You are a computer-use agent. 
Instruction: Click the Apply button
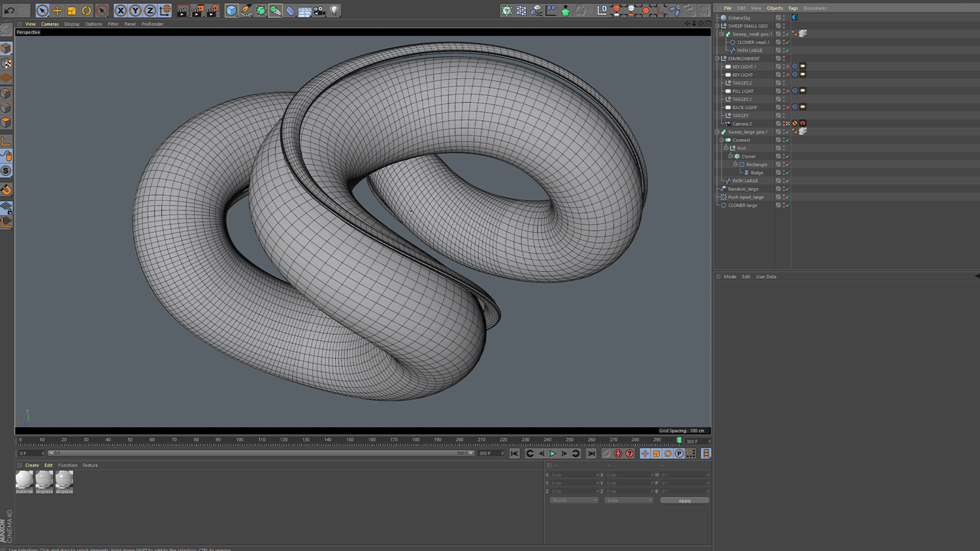coord(684,501)
